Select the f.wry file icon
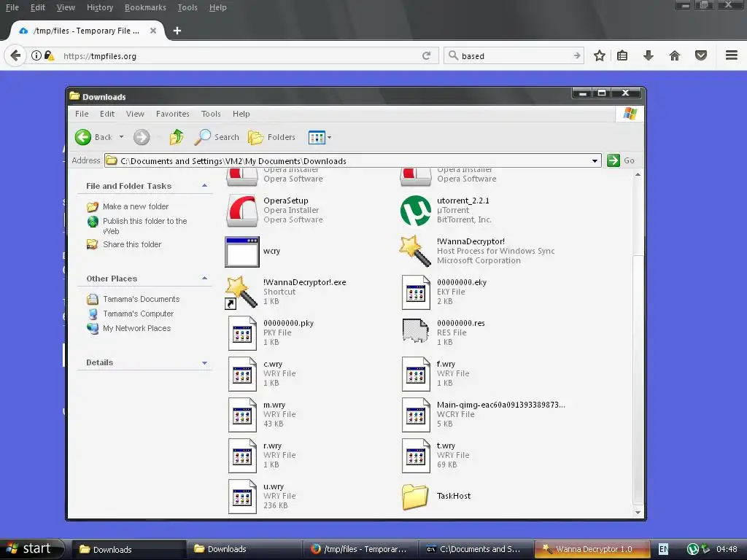747x560 pixels. pyautogui.click(x=416, y=374)
